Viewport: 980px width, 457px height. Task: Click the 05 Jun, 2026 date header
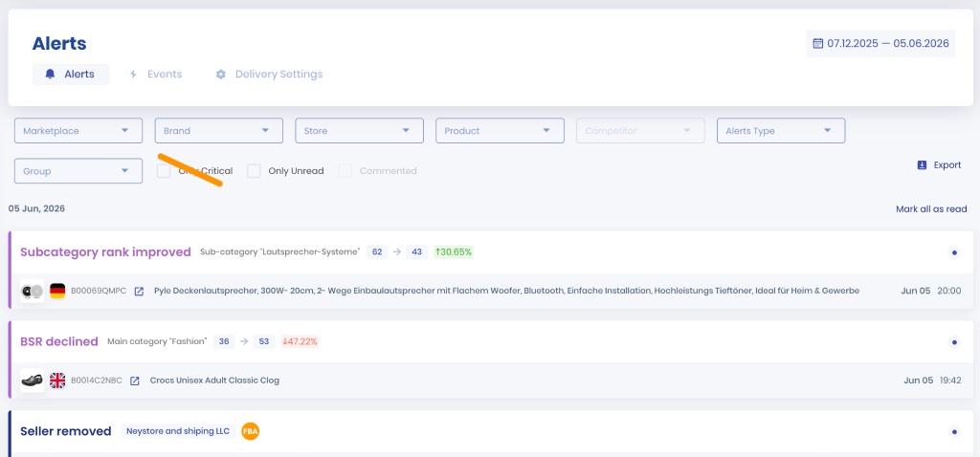(36, 208)
